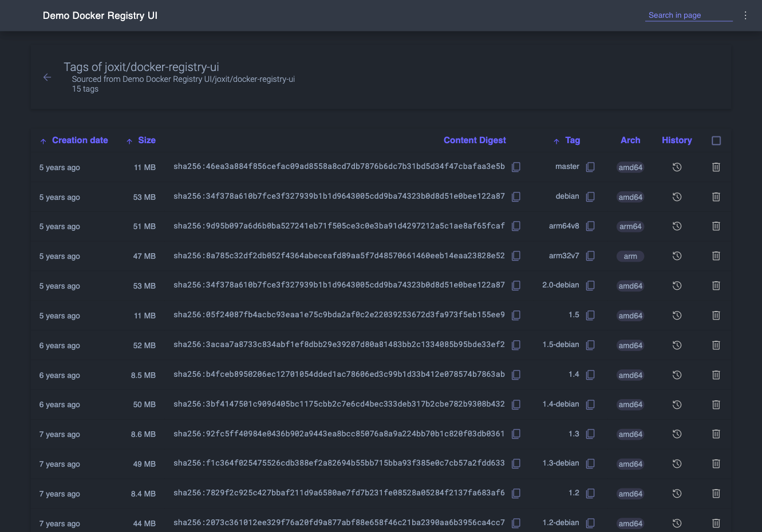762x532 pixels.
Task: Delete the 1.4 tag
Action: [x=716, y=375]
